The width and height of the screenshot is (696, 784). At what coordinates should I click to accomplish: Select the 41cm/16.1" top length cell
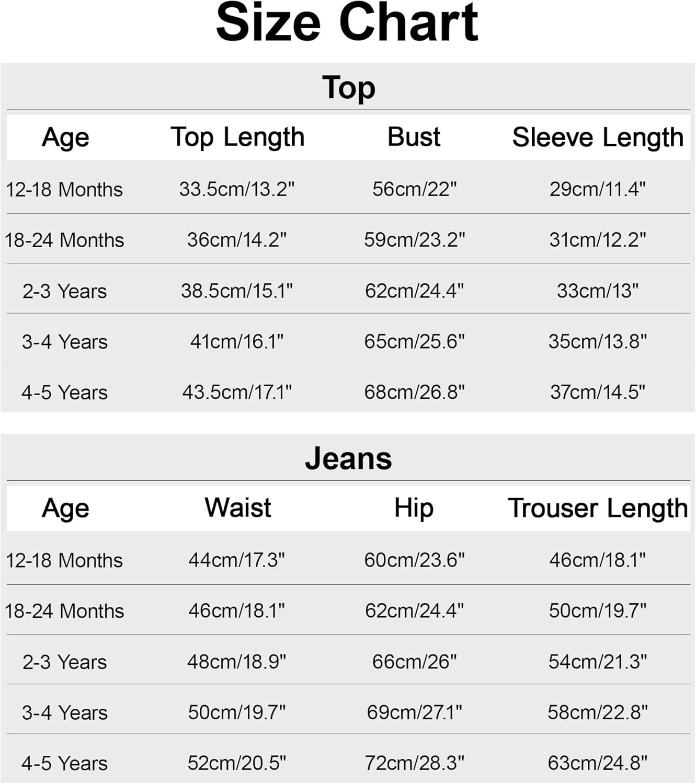237,341
